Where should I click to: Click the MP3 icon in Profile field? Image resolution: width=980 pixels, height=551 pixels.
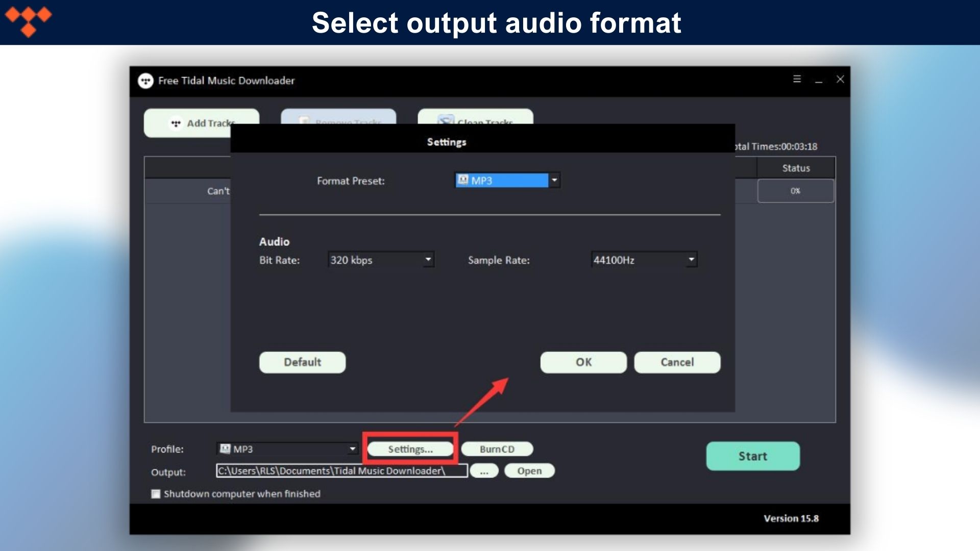click(x=225, y=449)
